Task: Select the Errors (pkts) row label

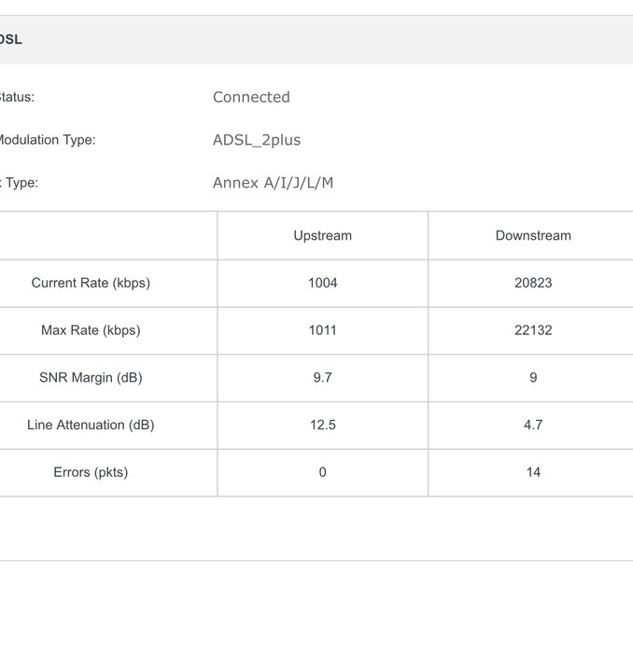Action: [x=91, y=472]
